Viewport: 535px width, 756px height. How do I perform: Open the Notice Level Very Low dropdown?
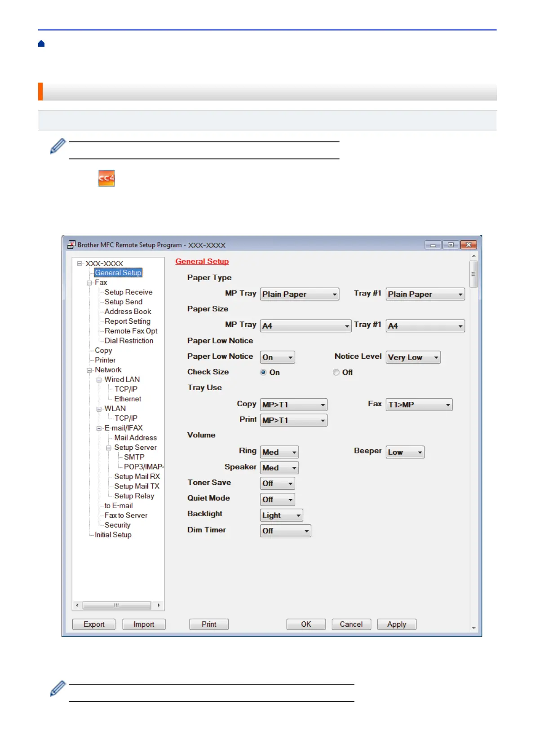[413, 357]
